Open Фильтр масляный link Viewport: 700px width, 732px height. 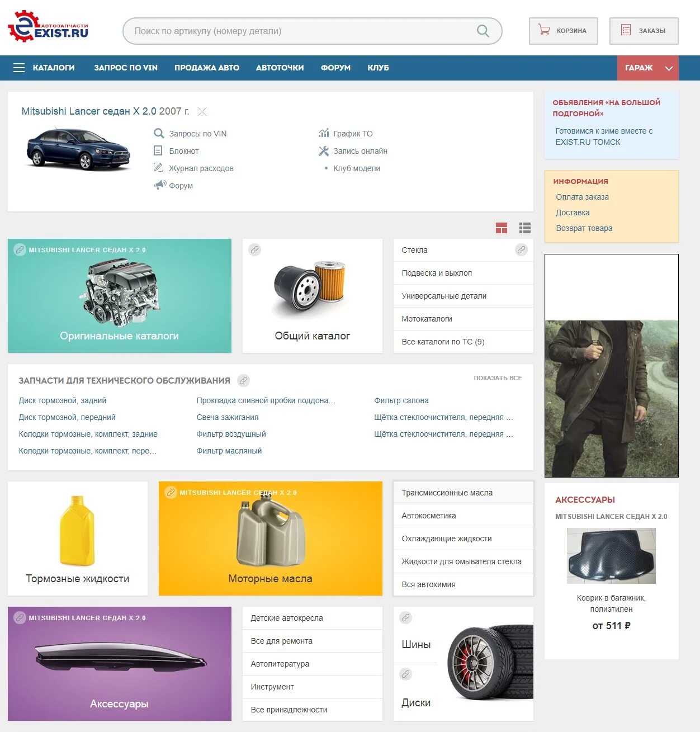(229, 451)
